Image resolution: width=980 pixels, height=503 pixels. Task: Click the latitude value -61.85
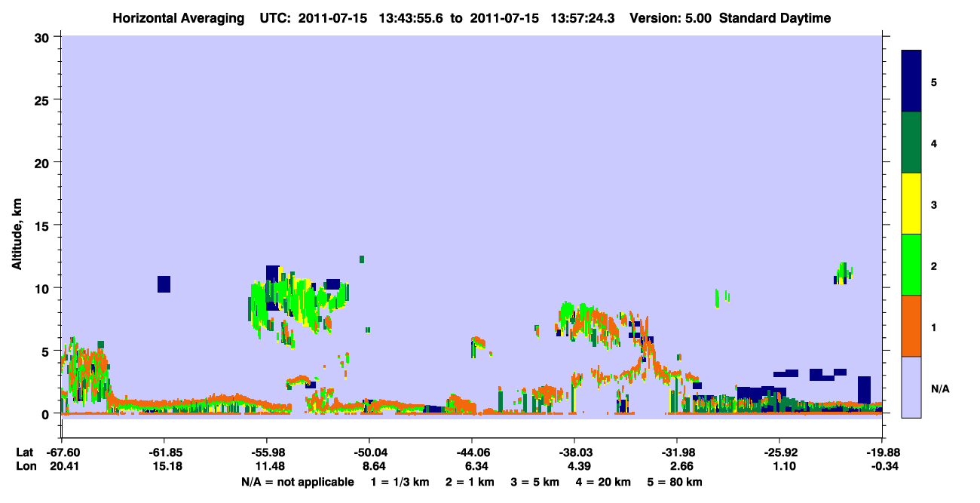pyautogui.click(x=164, y=452)
